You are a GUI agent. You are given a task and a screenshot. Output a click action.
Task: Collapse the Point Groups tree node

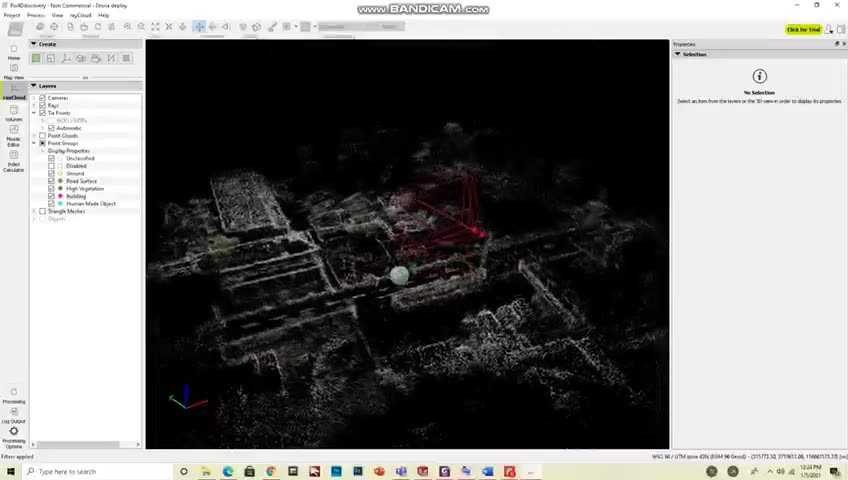[34, 143]
